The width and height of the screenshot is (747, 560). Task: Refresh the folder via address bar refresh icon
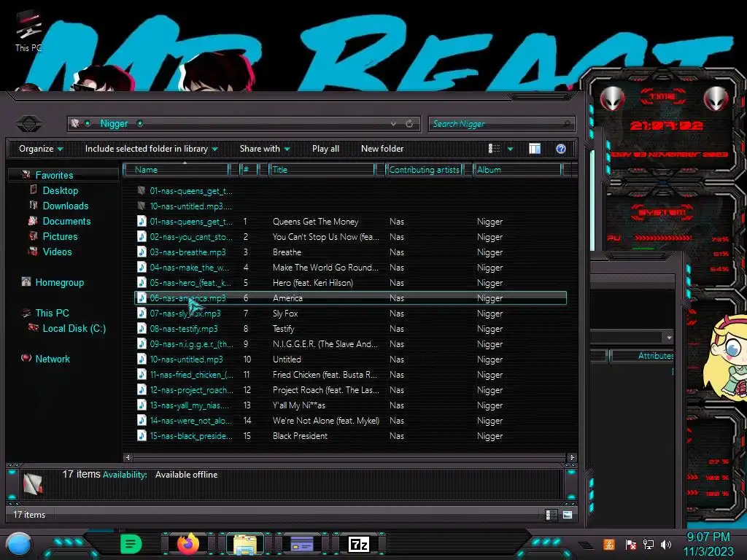tap(409, 124)
